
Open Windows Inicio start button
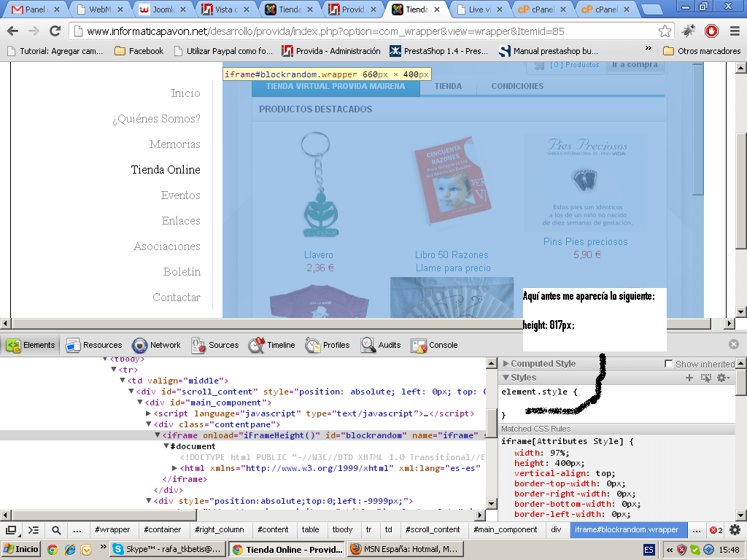point(20,549)
